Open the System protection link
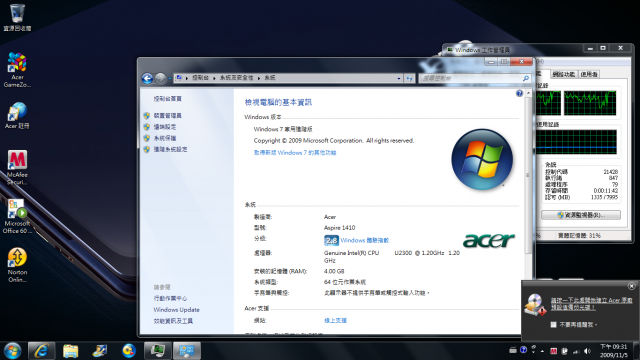Viewport: 640px width, 360px height. coord(165,138)
